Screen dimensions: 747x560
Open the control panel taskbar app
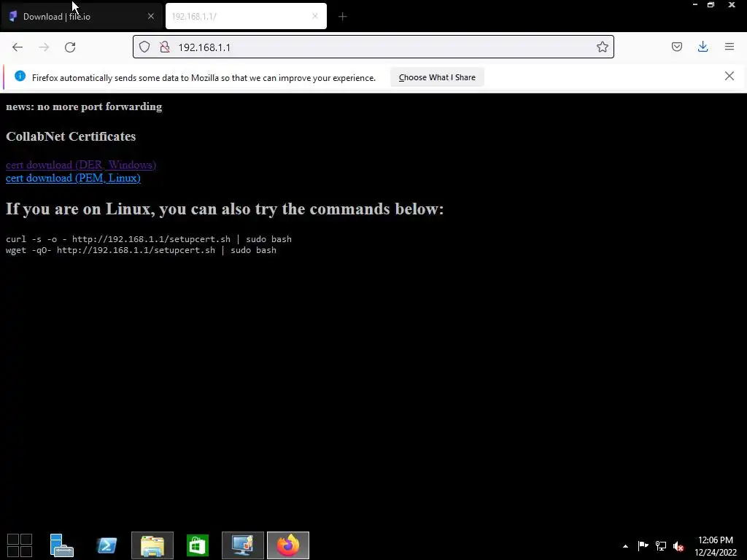click(242, 545)
